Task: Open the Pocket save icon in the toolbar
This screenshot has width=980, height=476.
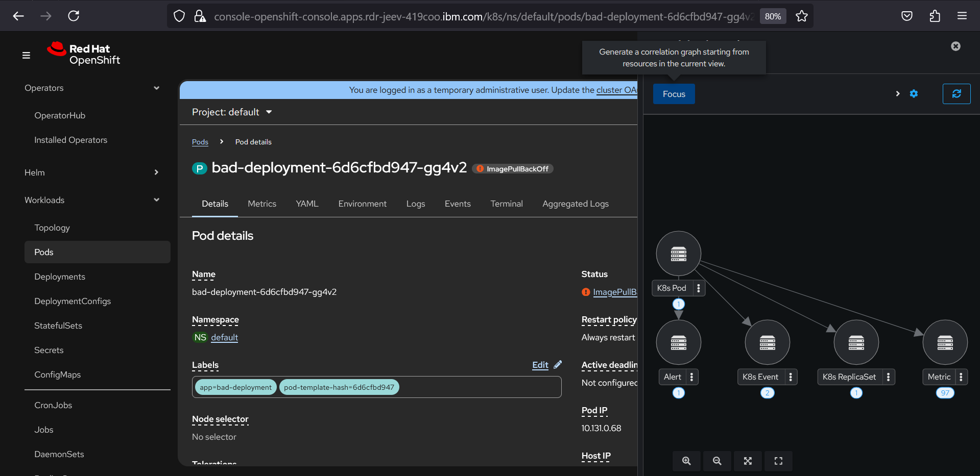Action: tap(907, 16)
